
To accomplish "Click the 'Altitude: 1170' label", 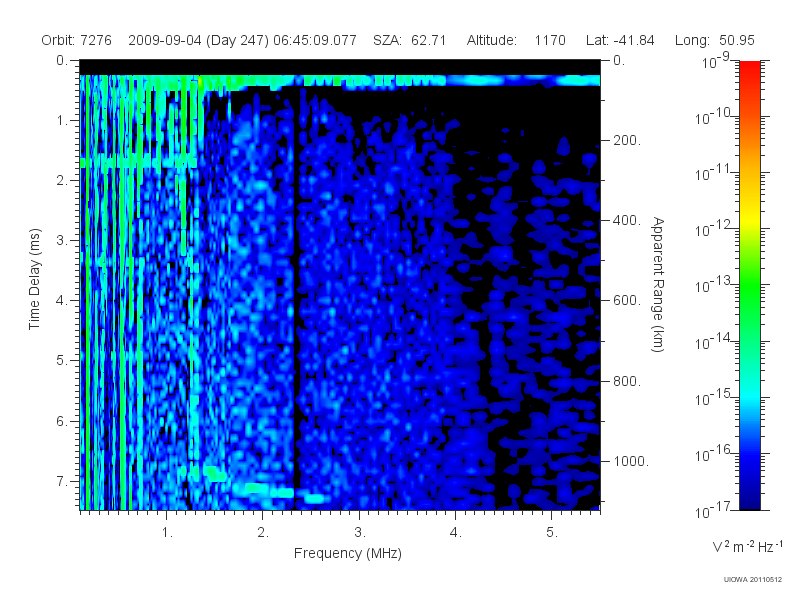I will coord(516,40).
